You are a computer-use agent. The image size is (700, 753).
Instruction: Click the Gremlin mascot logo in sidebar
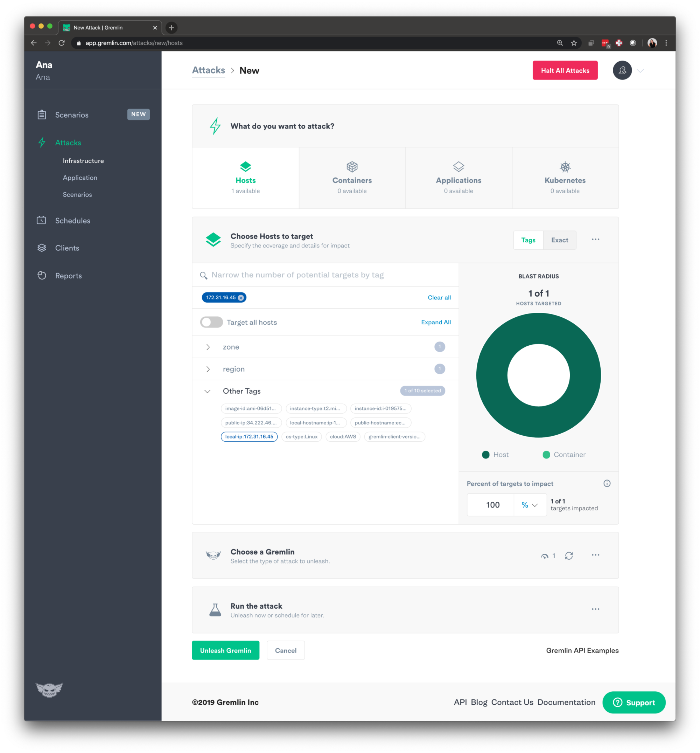coord(49,689)
